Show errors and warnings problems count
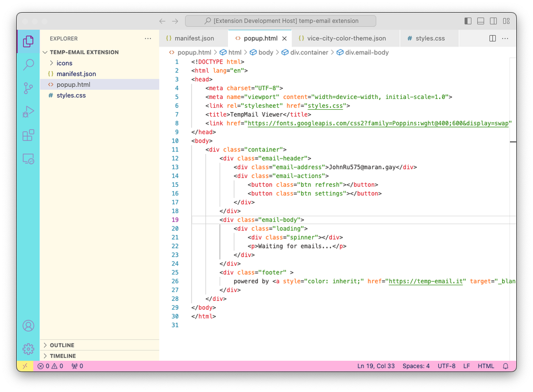This screenshot has height=392, width=533. [x=51, y=366]
